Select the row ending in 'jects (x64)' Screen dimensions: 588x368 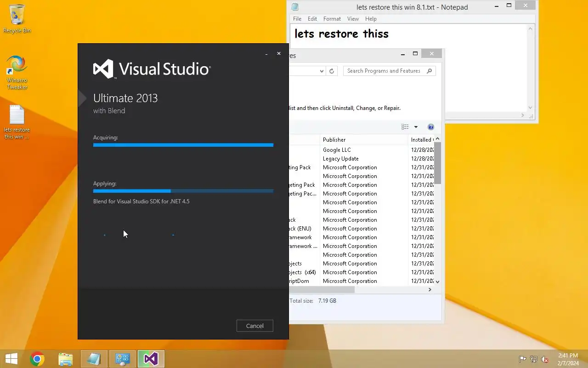tap(362, 272)
